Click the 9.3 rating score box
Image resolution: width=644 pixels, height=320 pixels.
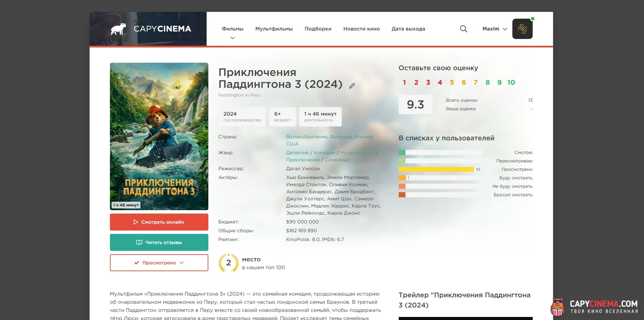tap(415, 104)
